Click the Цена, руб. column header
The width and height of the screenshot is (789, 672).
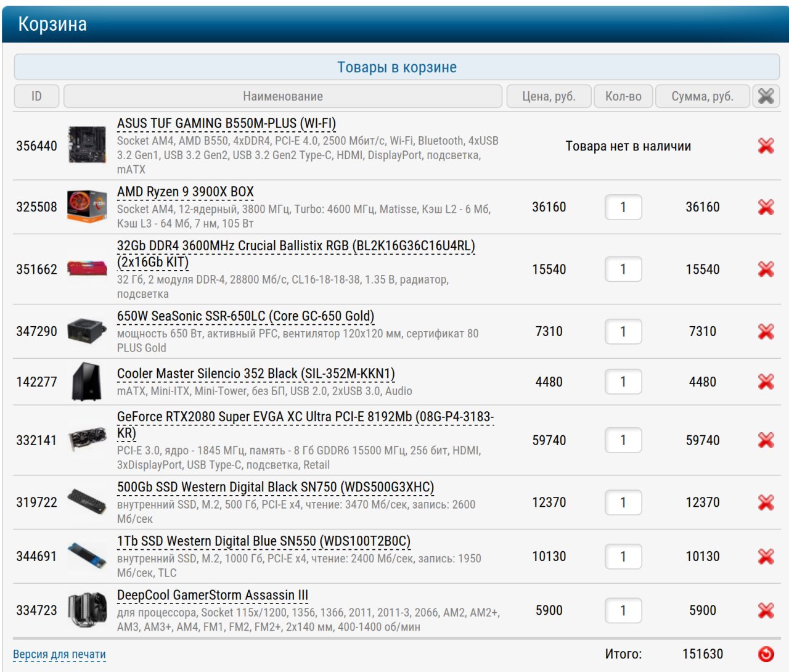[x=549, y=96]
